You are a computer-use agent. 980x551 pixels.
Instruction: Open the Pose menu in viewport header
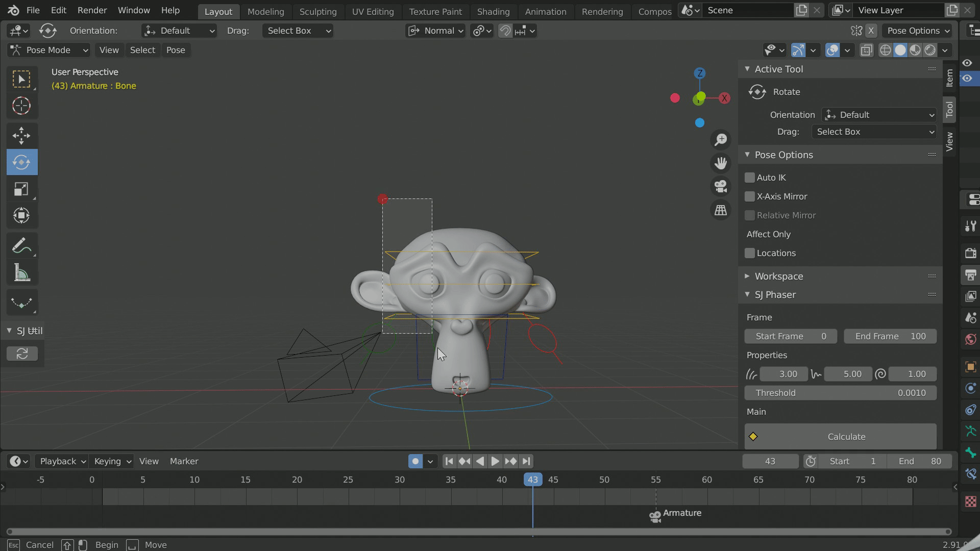176,50
